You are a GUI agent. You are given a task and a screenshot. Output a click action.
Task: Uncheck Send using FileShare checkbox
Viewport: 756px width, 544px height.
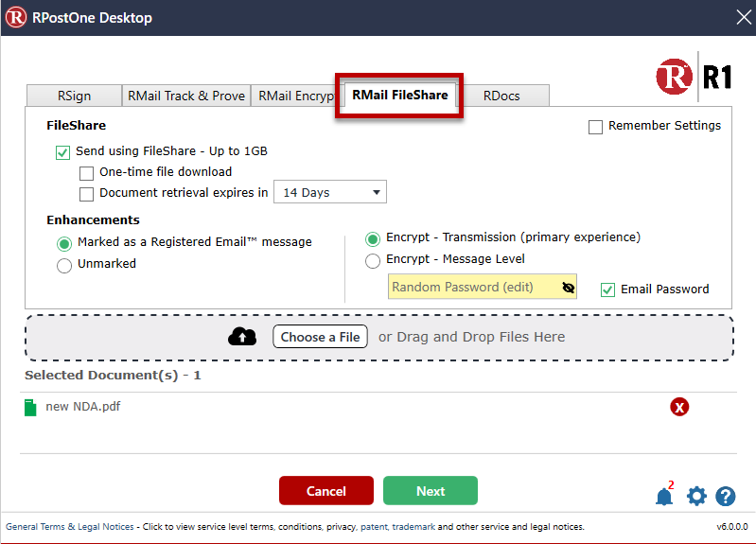[62, 152]
